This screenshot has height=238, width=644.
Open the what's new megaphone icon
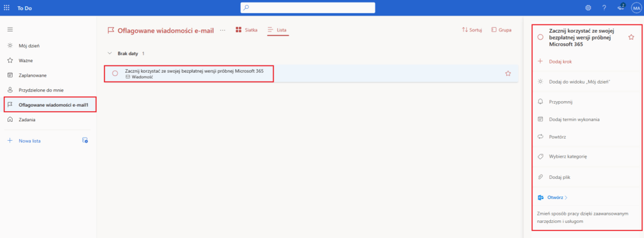(621, 7)
